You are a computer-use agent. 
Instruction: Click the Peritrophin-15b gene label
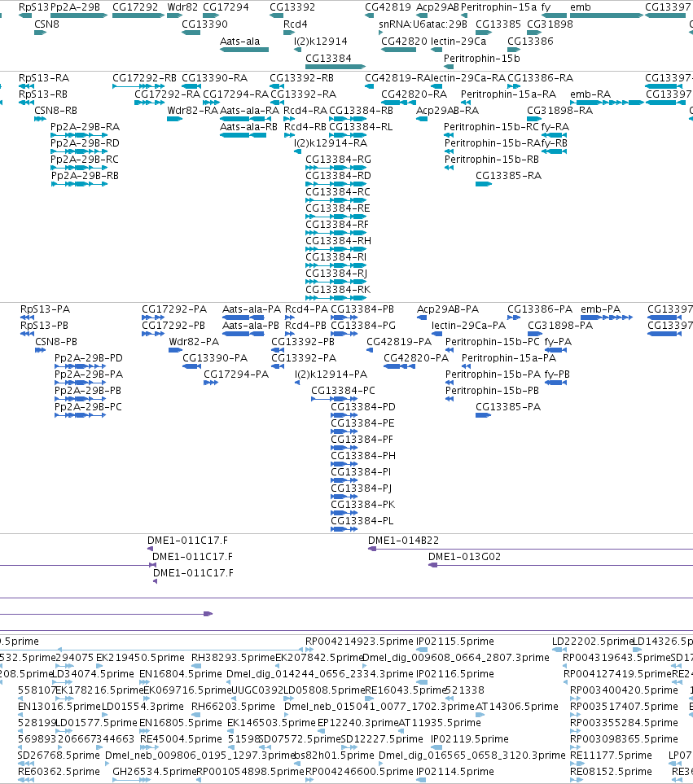point(482,58)
